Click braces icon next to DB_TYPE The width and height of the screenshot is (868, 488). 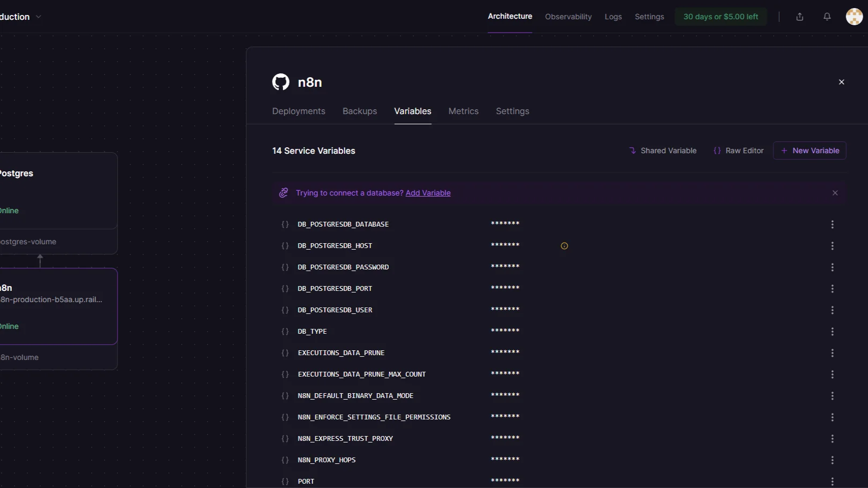coord(285,332)
